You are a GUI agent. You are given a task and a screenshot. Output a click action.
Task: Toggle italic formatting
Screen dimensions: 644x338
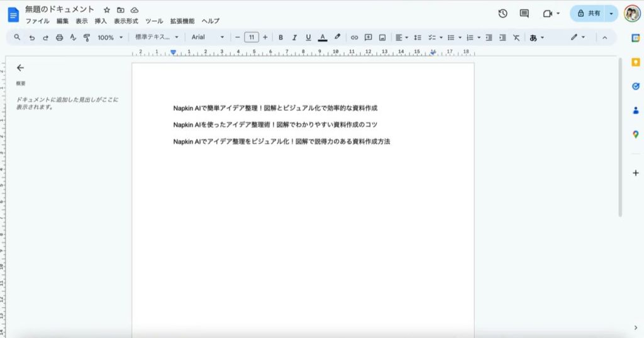coord(294,38)
